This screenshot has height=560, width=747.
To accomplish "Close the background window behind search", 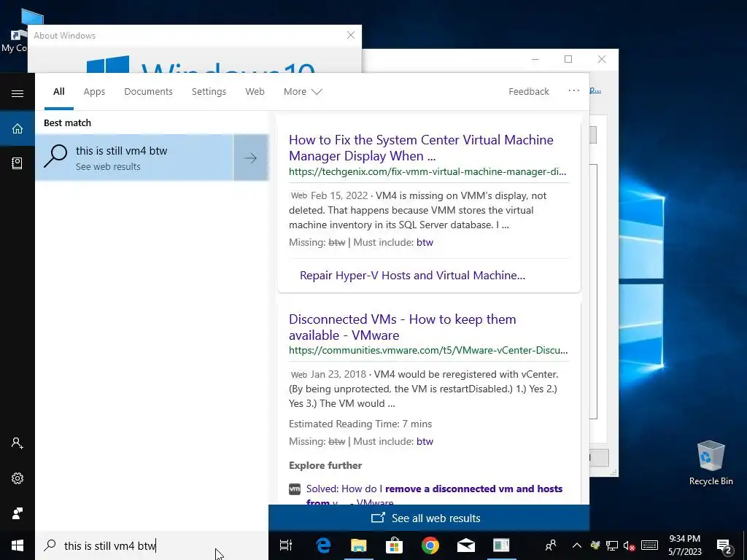I will point(602,59).
